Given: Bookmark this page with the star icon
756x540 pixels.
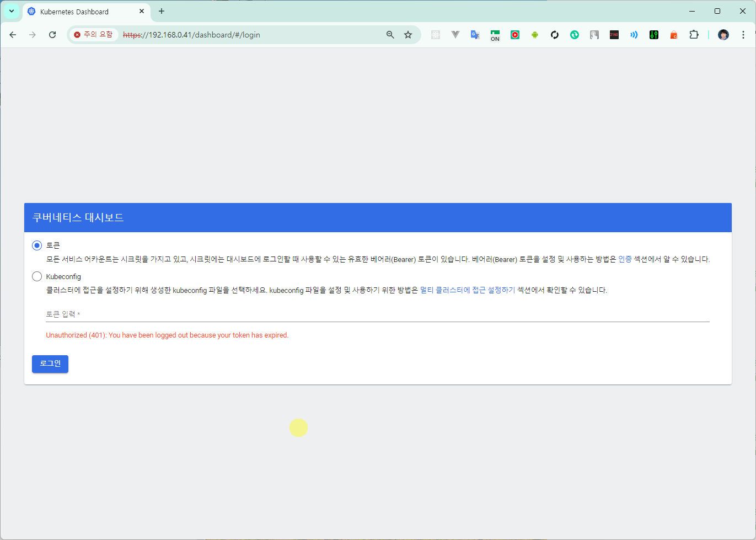Looking at the screenshot, I should [408, 35].
